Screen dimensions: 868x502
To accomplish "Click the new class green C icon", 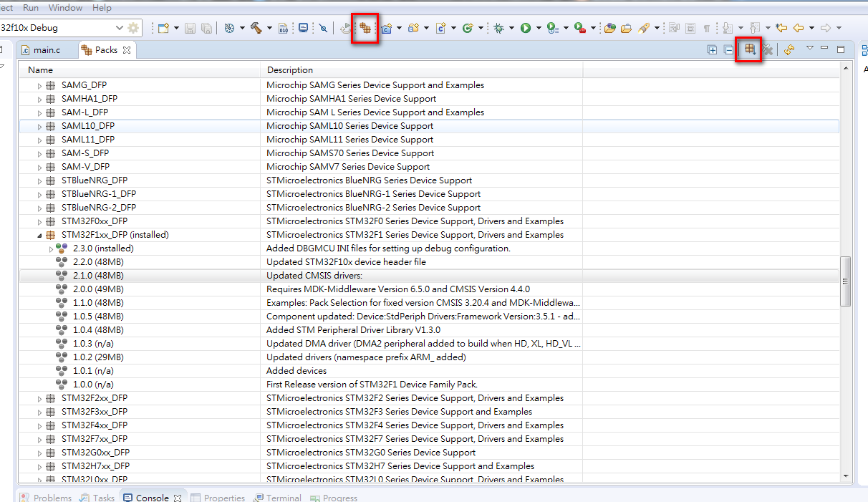I will point(468,28).
